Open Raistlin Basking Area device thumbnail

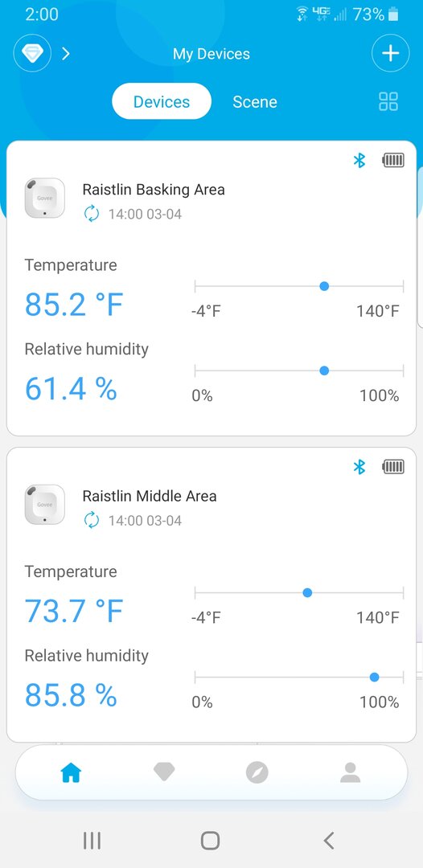click(45, 199)
